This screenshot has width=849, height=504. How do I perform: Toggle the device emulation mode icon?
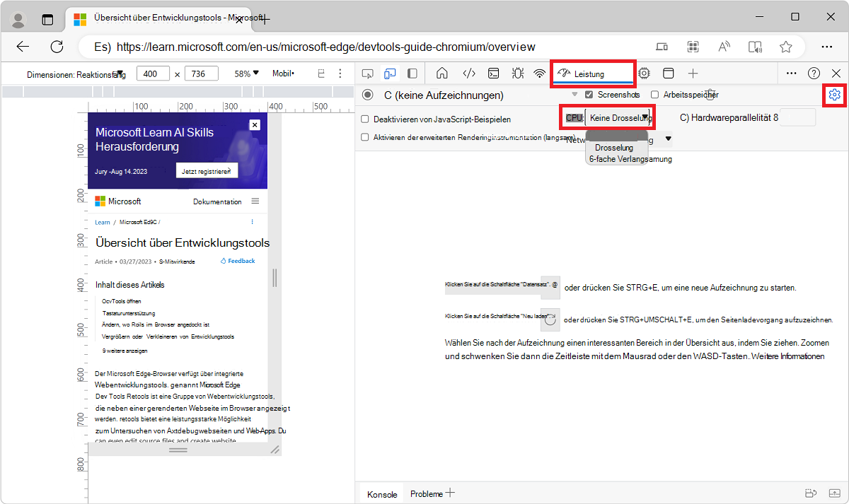(x=390, y=73)
